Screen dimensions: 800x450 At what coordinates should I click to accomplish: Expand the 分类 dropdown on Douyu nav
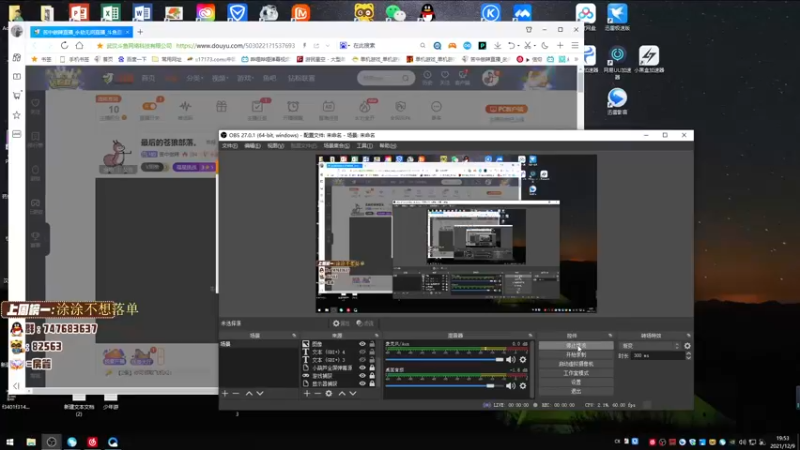[195, 78]
